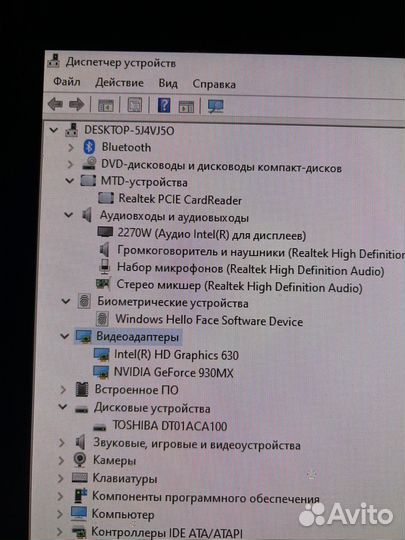
Task: Click the Компьютер monitor icon
Action: 78,513
